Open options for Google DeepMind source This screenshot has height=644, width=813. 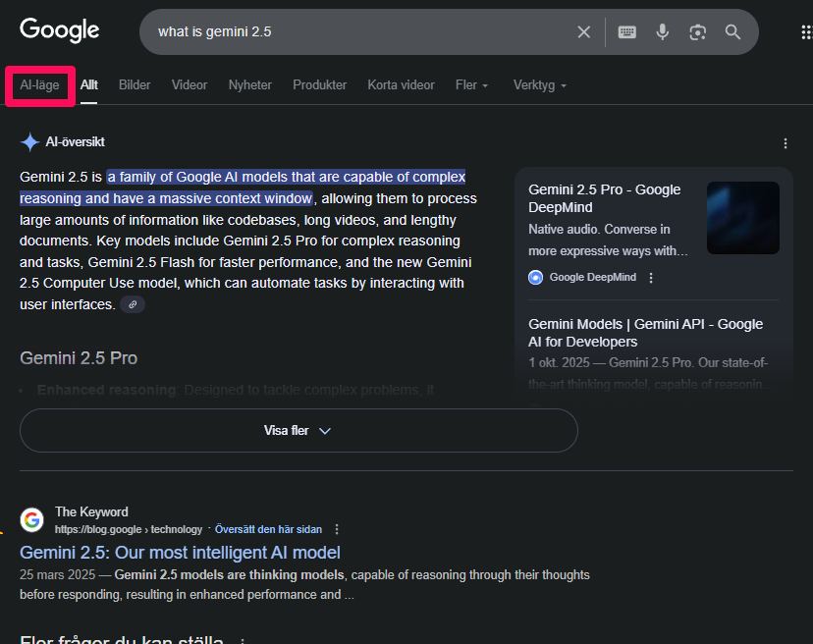(x=651, y=278)
